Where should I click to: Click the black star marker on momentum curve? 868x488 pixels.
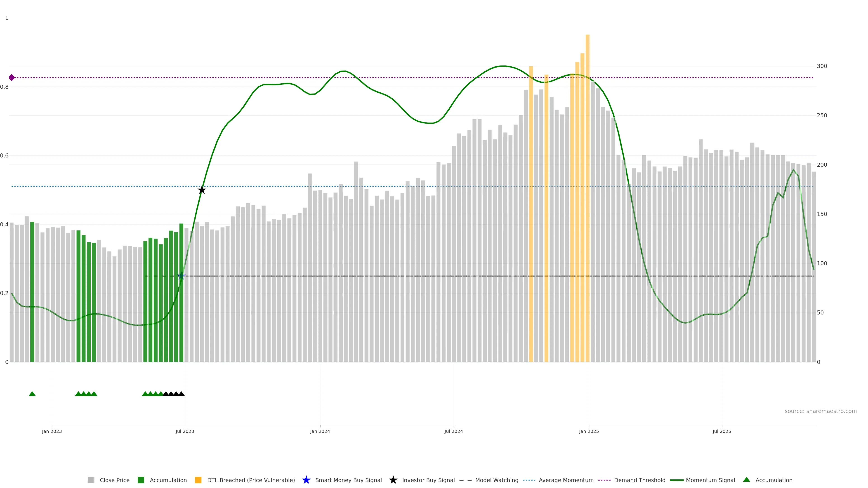point(201,190)
